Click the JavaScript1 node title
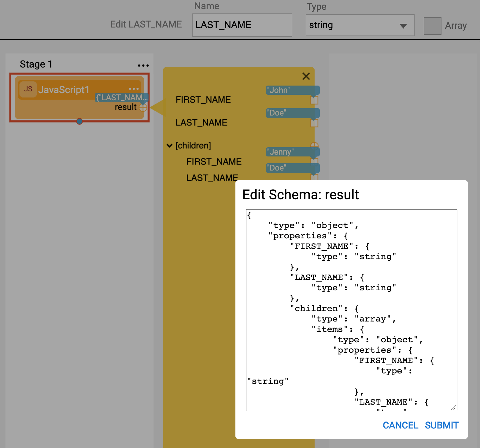The width and height of the screenshot is (480, 448). 64,90
